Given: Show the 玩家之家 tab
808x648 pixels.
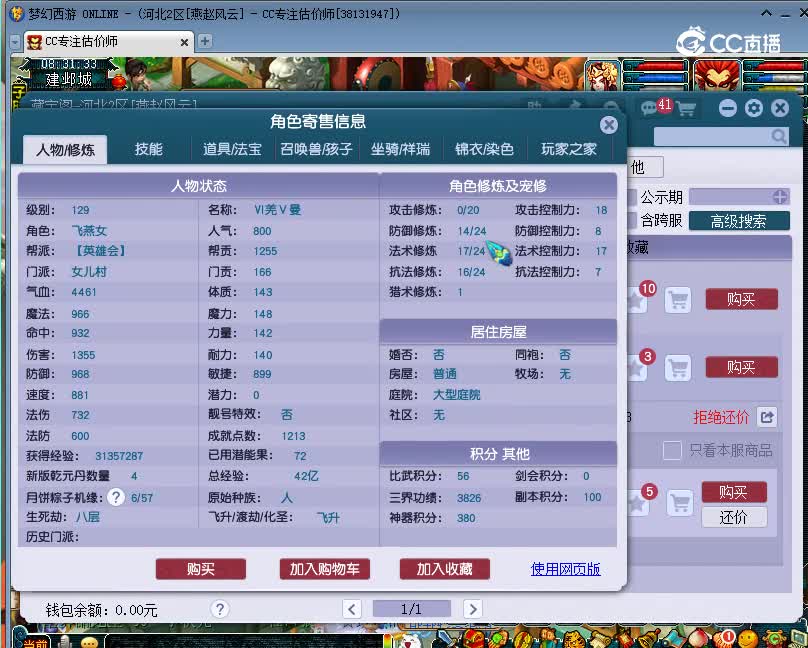Looking at the screenshot, I should pyautogui.click(x=568, y=149).
